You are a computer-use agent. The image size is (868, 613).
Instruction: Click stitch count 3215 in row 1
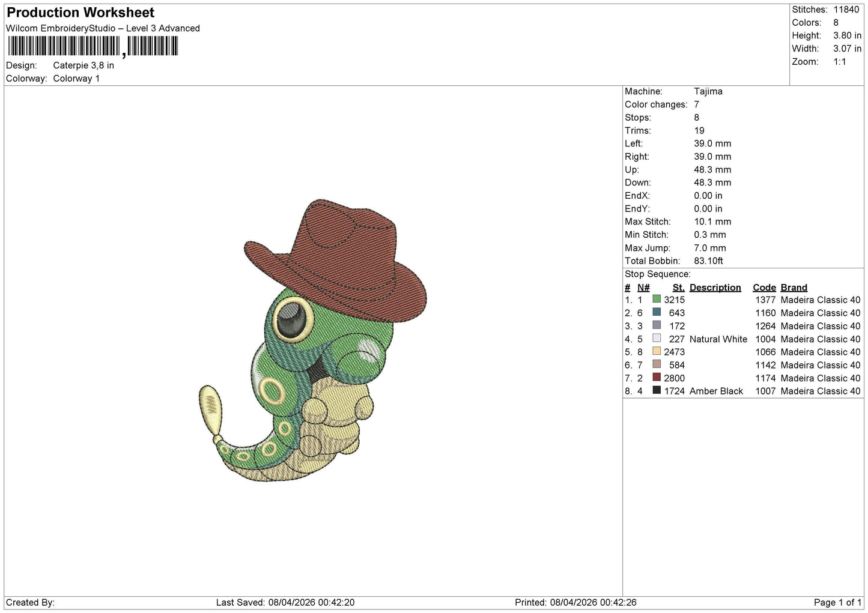[675, 300]
